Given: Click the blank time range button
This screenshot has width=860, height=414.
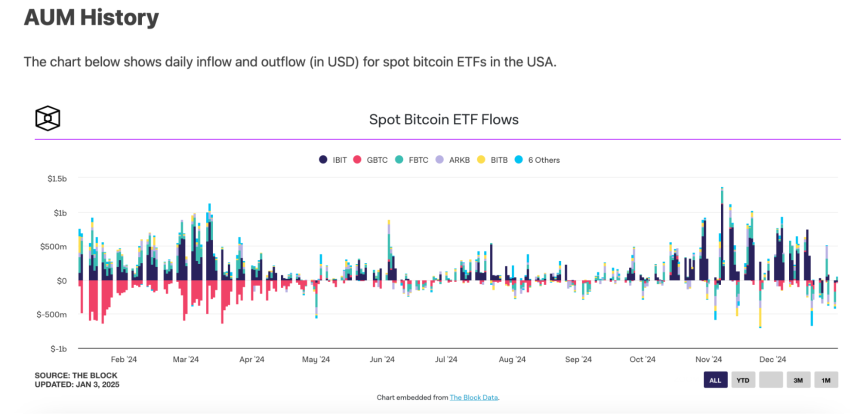Looking at the screenshot, I should [x=771, y=379].
